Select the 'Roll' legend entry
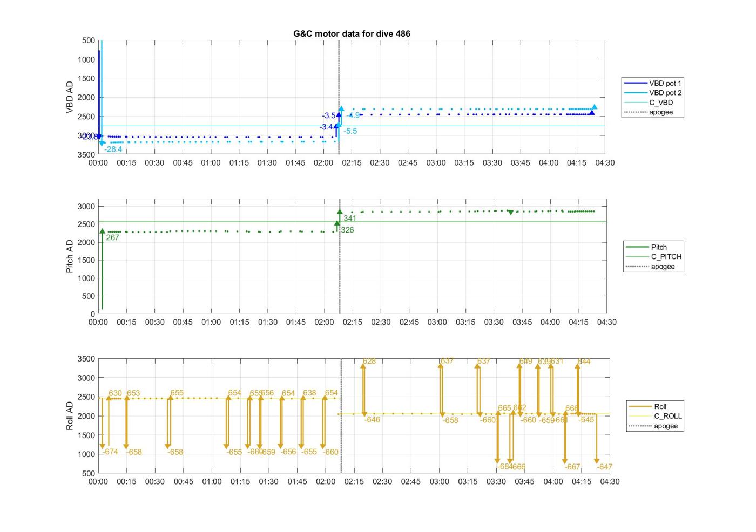Image resolution: width=756 pixels, height=532 pixels. pos(655,406)
